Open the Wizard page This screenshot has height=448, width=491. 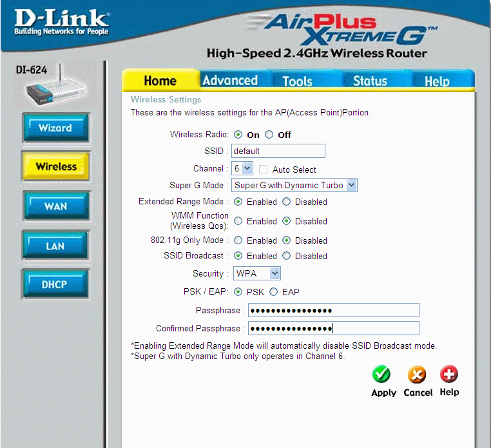point(55,128)
